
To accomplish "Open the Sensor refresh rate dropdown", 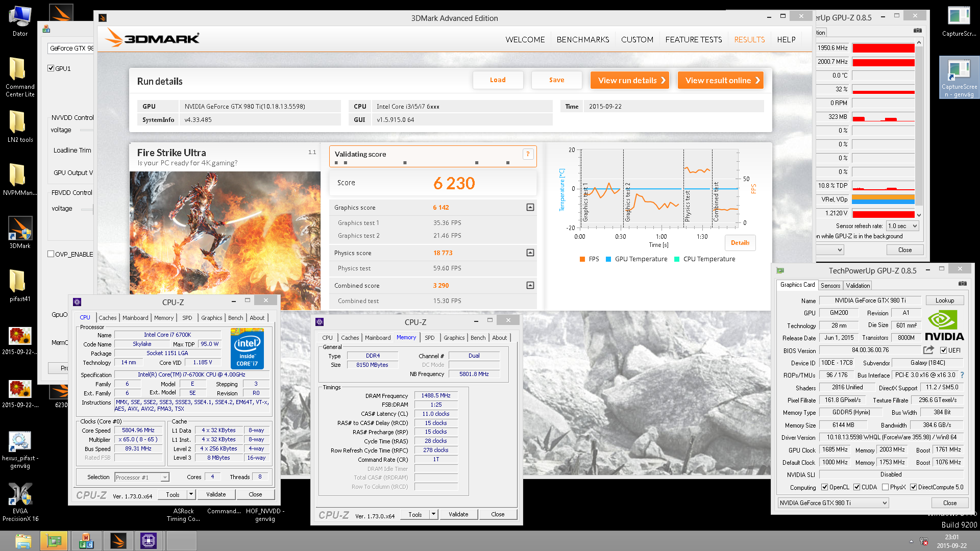I will click(902, 226).
